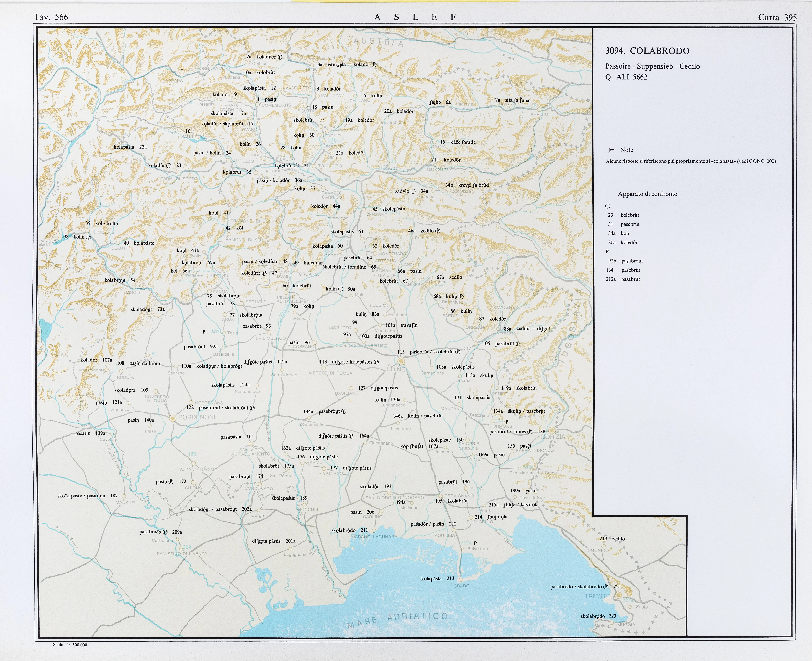Click the Apparato di confronto heading

tap(647, 194)
